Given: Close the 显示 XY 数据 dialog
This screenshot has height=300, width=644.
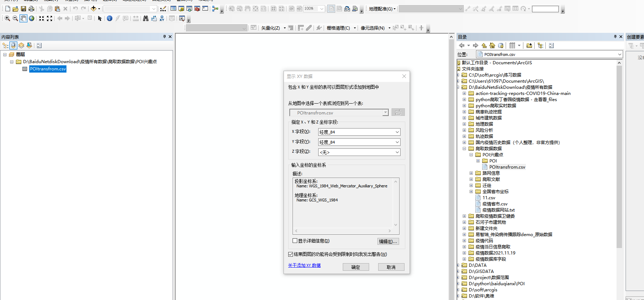Looking at the screenshot, I should tap(404, 76).
